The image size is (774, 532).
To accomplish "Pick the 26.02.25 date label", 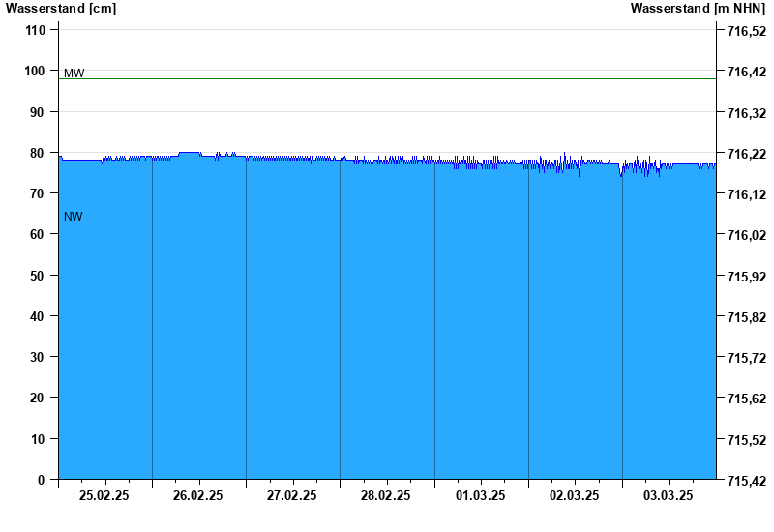I will [198, 495].
